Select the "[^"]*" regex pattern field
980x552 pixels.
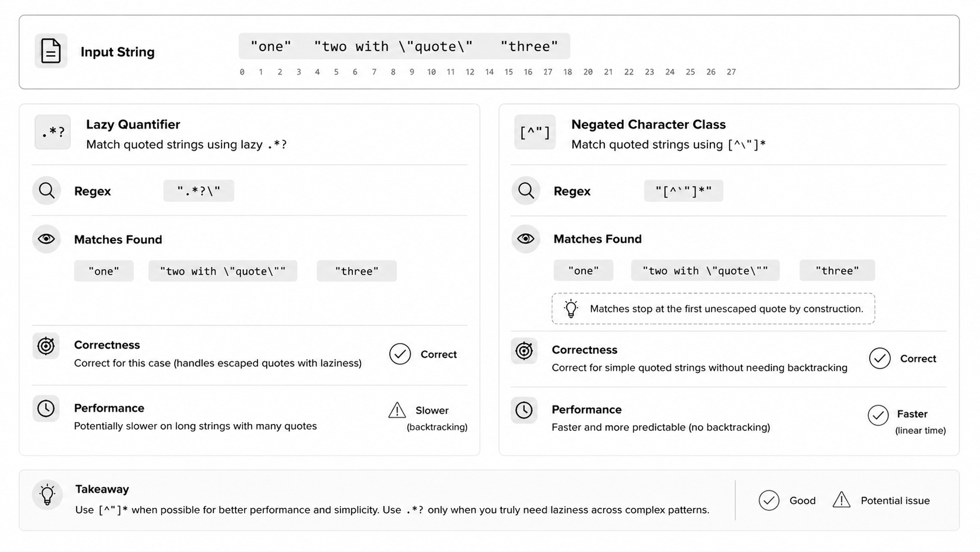pyautogui.click(x=683, y=191)
